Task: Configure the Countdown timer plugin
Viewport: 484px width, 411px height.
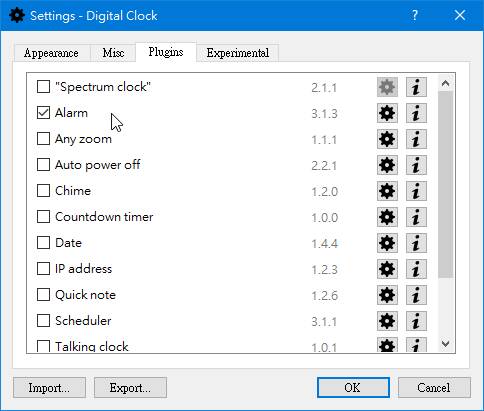Action: (x=387, y=217)
